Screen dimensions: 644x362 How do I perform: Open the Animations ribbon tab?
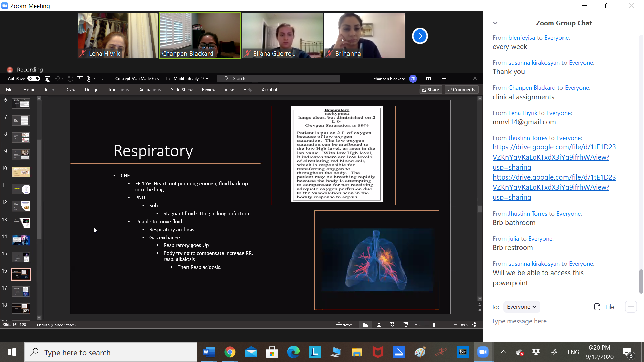pyautogui.click(x=150, y=89)
